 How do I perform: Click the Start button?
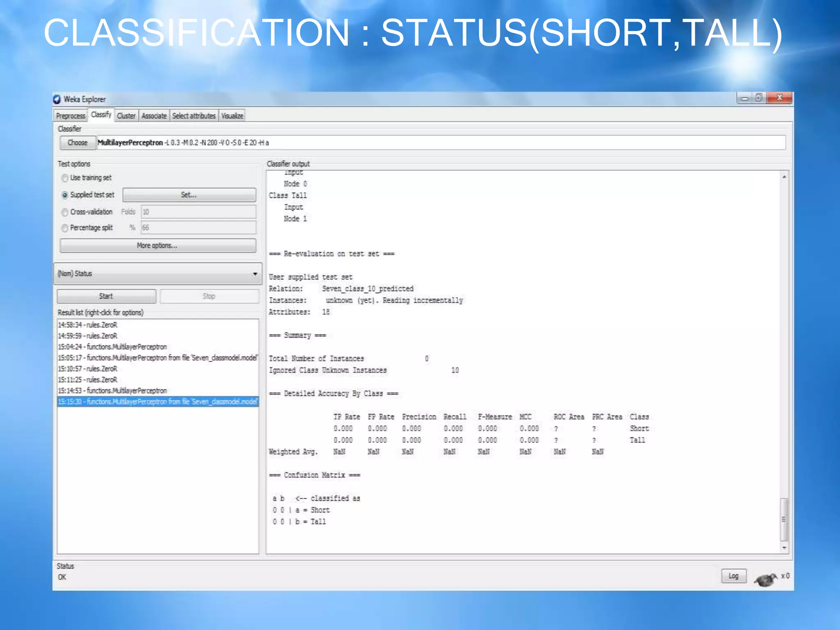click(106, 296)
